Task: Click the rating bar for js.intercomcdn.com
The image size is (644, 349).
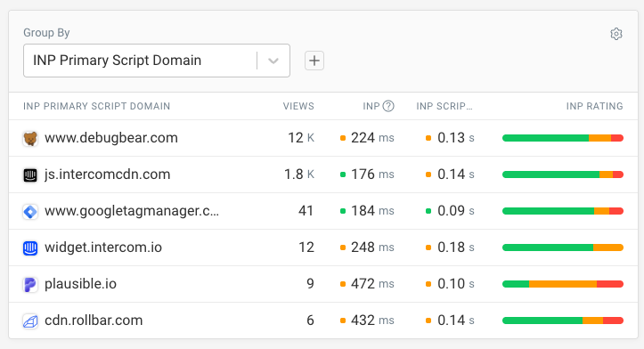Action: [x=563, y=174]
